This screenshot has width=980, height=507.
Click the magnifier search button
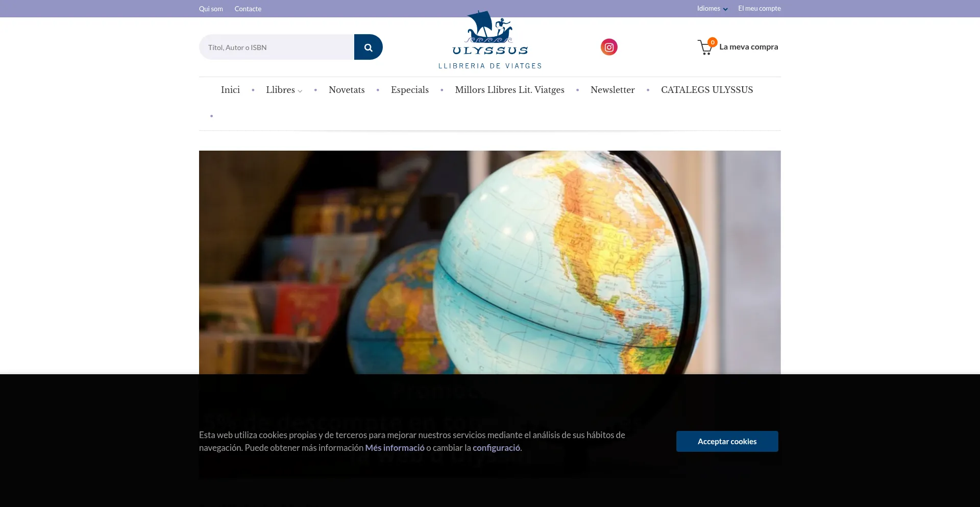[x=368, y=47]
